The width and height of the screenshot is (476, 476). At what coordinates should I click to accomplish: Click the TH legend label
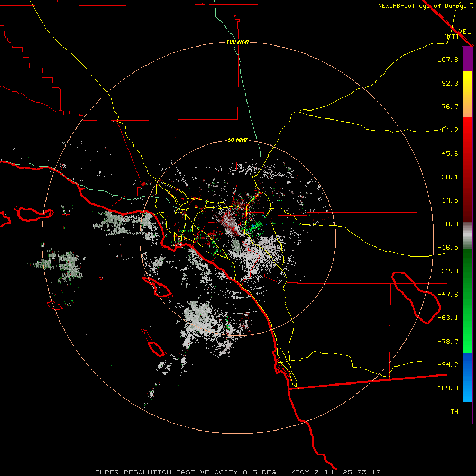click(x=454, y=412)
